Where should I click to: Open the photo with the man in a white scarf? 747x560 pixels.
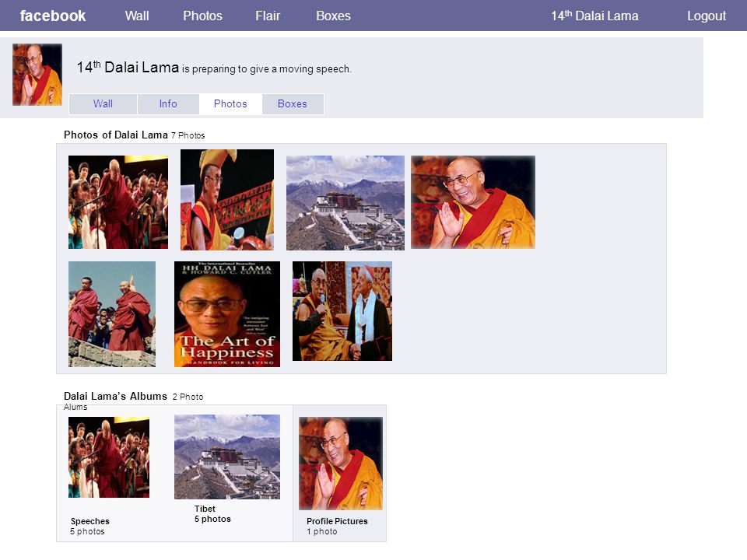342,311
